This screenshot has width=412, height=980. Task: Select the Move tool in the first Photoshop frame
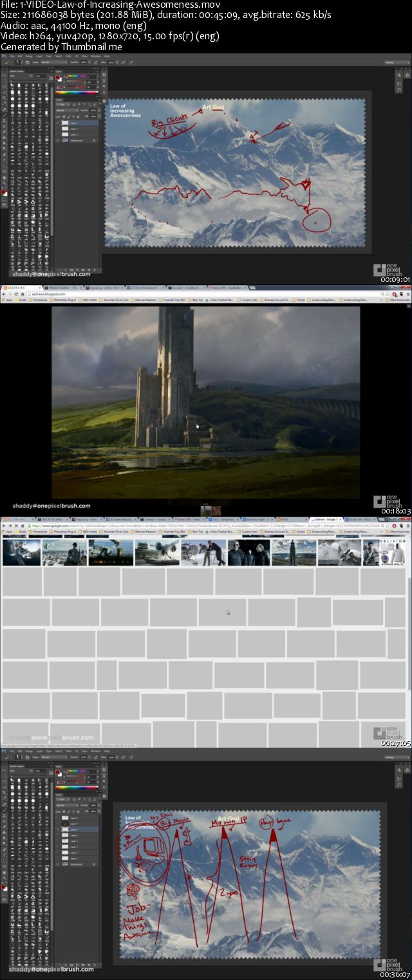click(5, 76)
